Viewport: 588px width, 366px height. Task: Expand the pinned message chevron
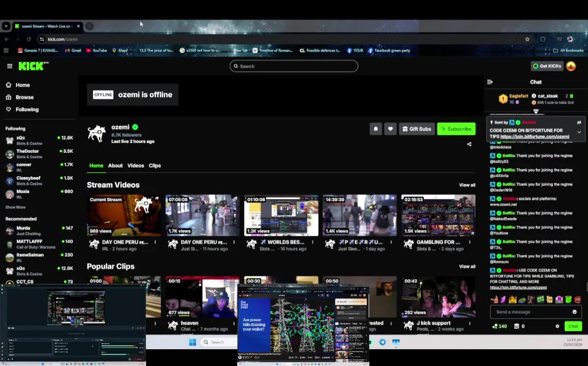(579, 132)
